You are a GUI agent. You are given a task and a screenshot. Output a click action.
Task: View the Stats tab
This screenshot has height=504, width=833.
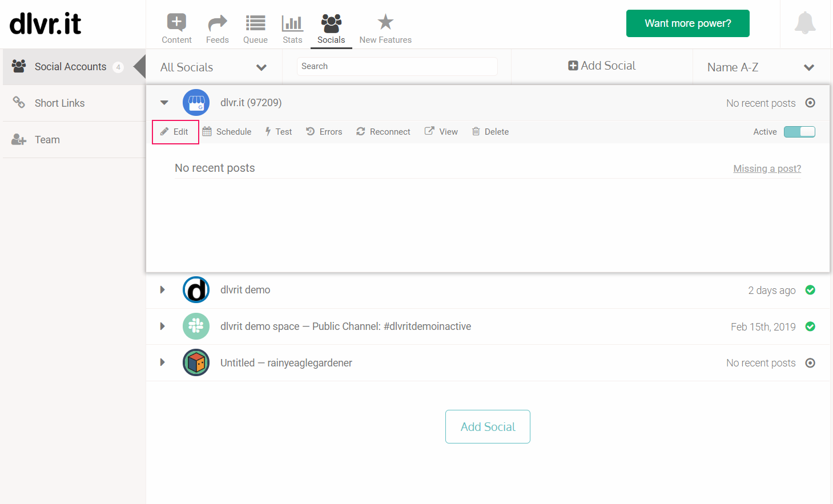coord(292,29)
